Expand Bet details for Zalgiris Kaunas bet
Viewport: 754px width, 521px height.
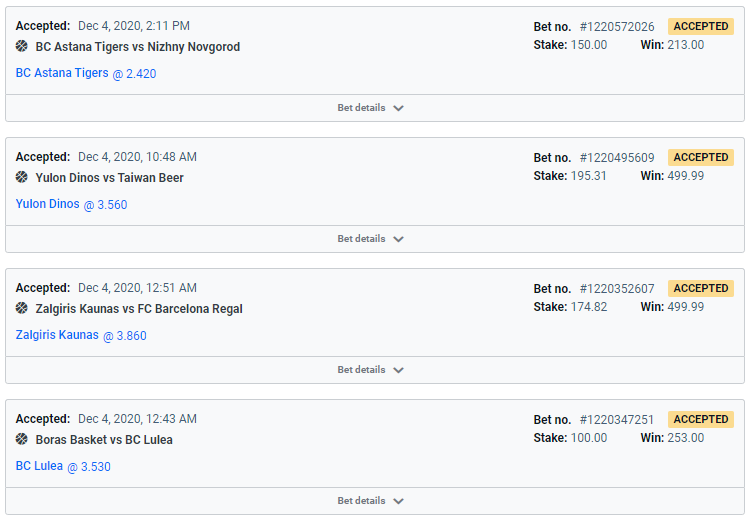click(371, 370)
